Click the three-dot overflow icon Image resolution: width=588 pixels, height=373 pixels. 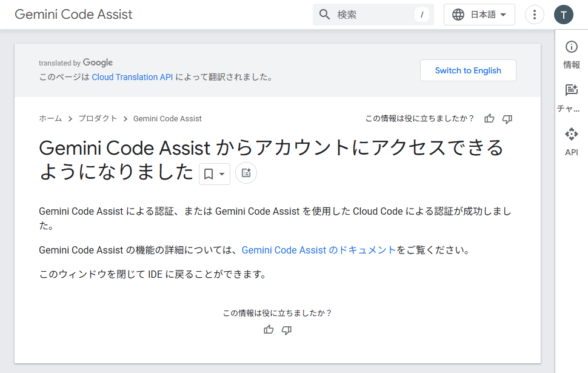[x=534, y=14]
